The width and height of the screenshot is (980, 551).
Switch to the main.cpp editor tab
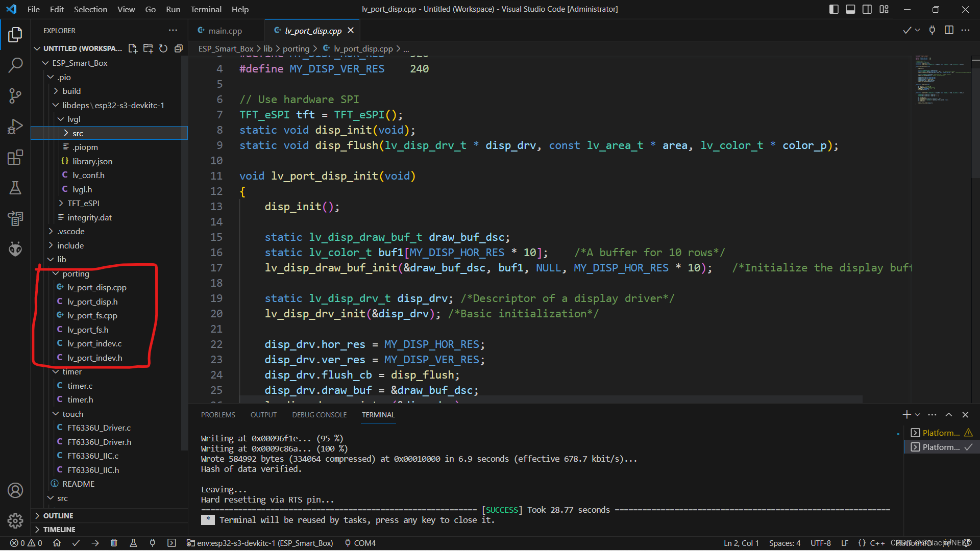[225, 31]
